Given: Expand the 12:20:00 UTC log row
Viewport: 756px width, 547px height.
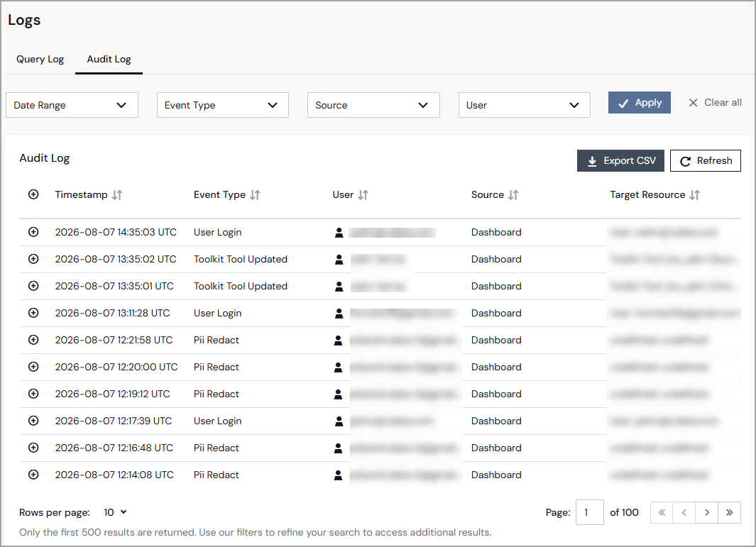Looking at the screenshot, I should pyautogui.click(x=33, y=367).
